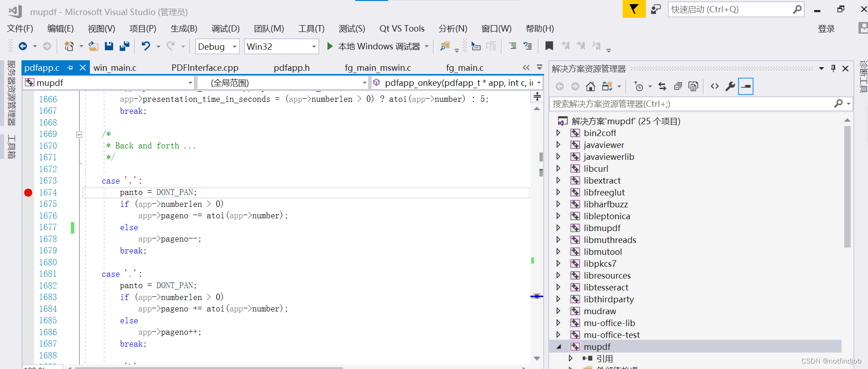Select solution 'mupdf' root node

coord(626,121)
